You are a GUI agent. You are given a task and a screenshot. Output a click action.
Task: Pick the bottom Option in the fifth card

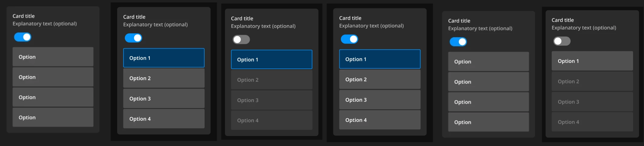pos(488,122)
